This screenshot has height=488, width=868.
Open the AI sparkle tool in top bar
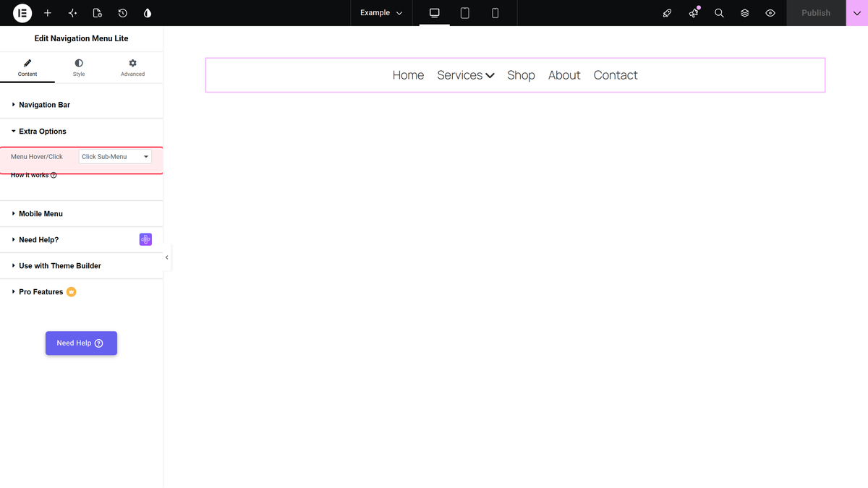pos(72,13)
